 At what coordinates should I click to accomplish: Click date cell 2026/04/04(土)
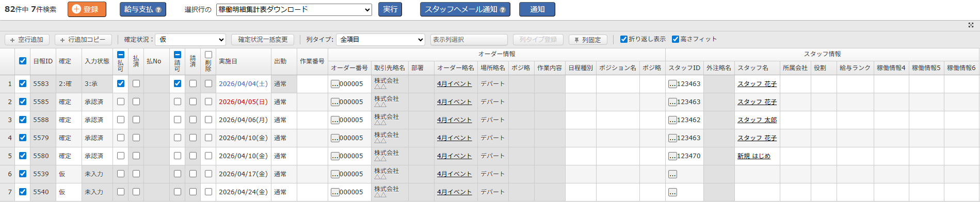pyautogui.click(x=243, y=84)
